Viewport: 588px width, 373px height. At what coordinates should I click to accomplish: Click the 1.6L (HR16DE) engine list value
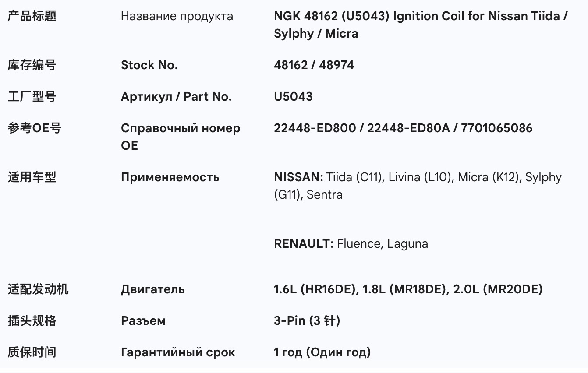(408, 289)
